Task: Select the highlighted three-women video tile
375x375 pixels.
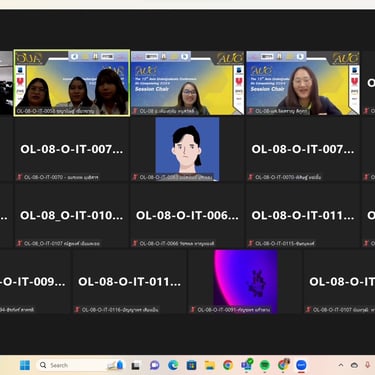Action: pyautogui.click(x=72, y=83)
